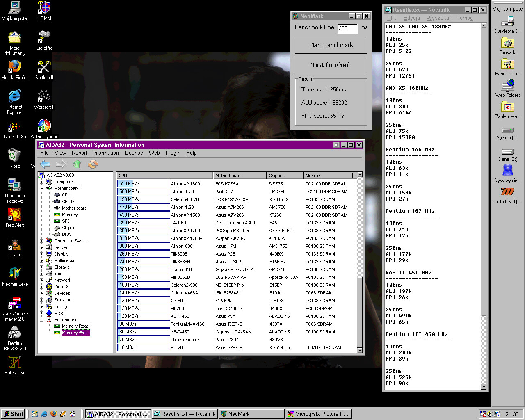This screenshot has width=525, height=420.
Task: Open the Web Folders icon in sidebar
Action: coord(508,89)
